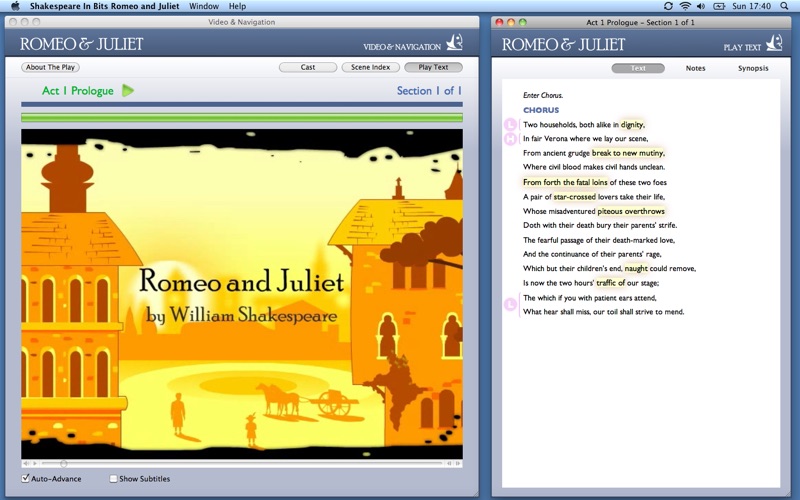The height and width of the screenshot is (500, 800).
Task: Click highlighted phrase 'break to new mutiny'
Action: pos(628,153)
